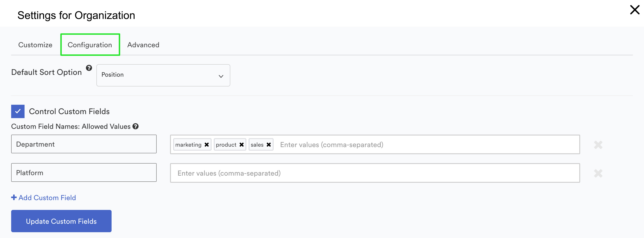Close the Settings for Organization dialog
Image resolution: width=644 pixels, height=238 pixels.
[x=634, y=10]
